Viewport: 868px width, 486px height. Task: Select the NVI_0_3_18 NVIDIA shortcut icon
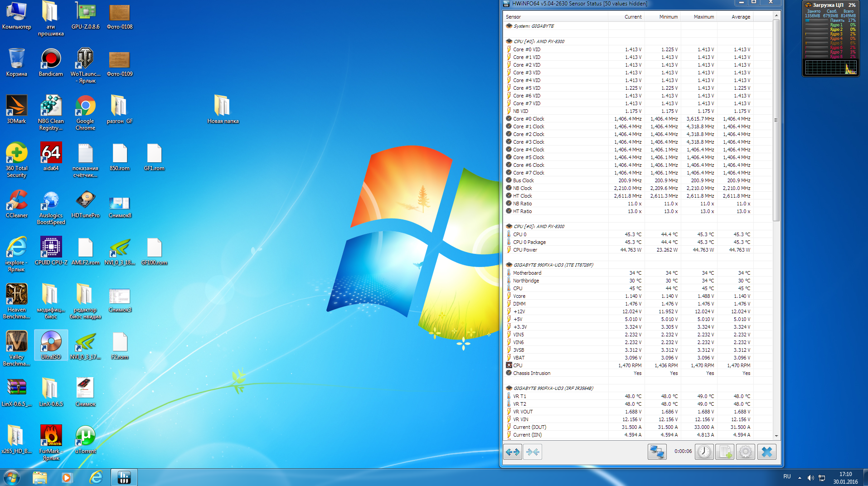120,251
